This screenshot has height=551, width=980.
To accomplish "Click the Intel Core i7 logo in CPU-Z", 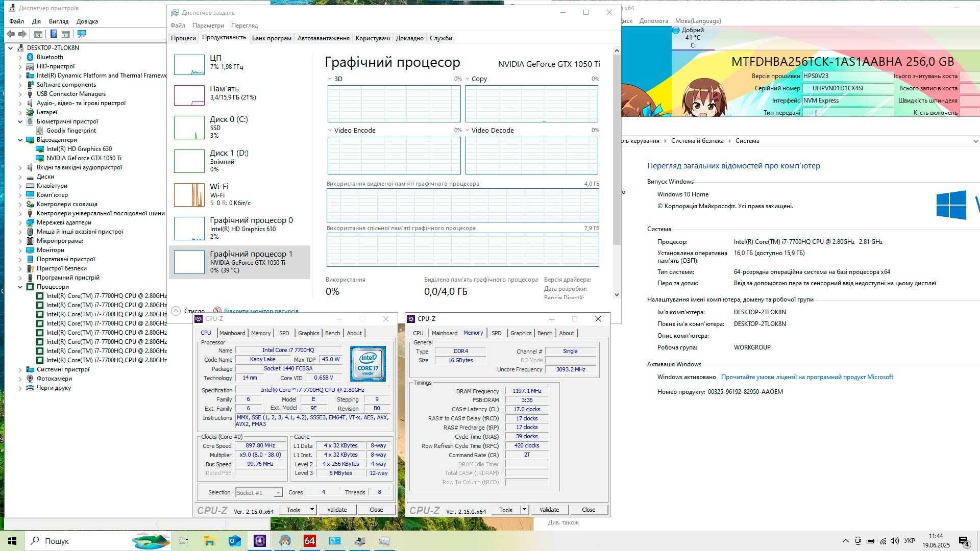I will [367, 364].
